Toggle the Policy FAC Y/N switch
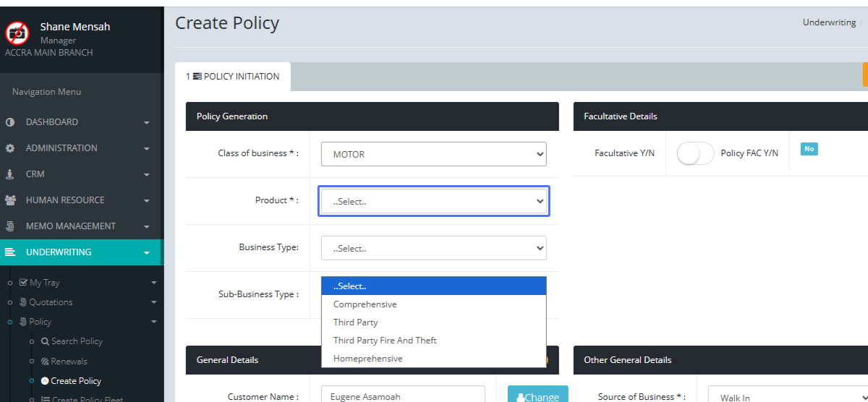This screenshot has height=402, width=868. (x=695, y=153)
